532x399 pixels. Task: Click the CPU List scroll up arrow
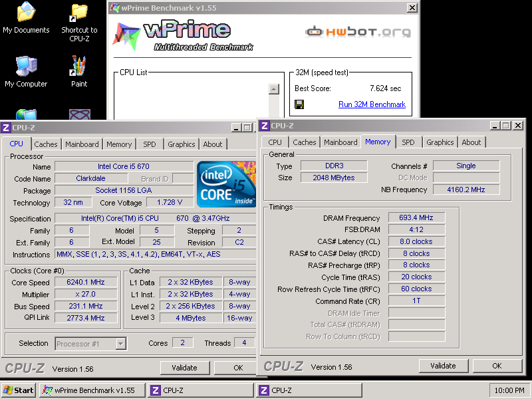click(x=274, y=89)
